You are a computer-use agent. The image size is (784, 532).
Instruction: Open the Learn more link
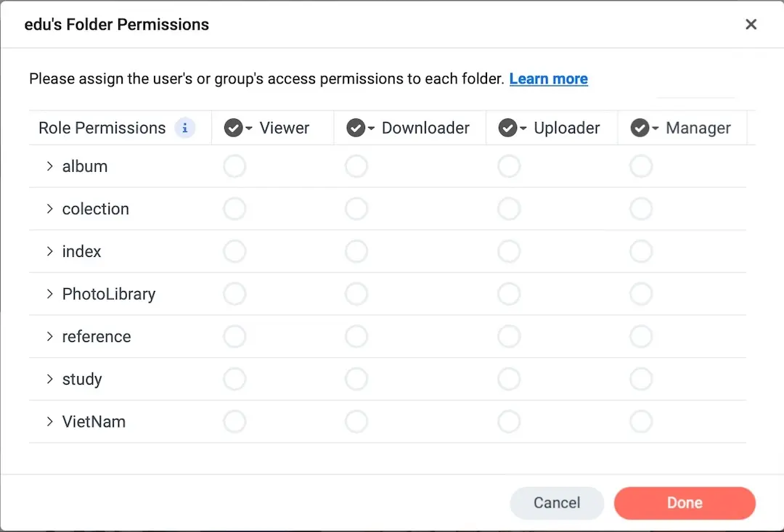[x=548, y=79]
